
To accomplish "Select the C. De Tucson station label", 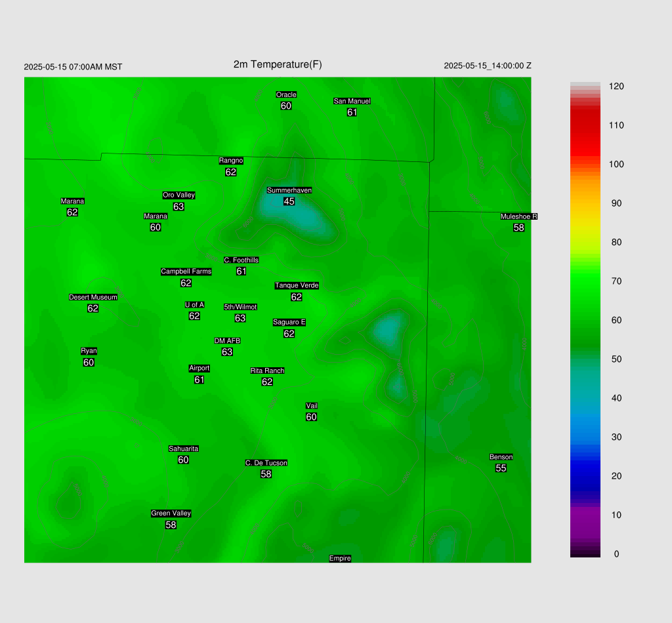I will point(266,463).
